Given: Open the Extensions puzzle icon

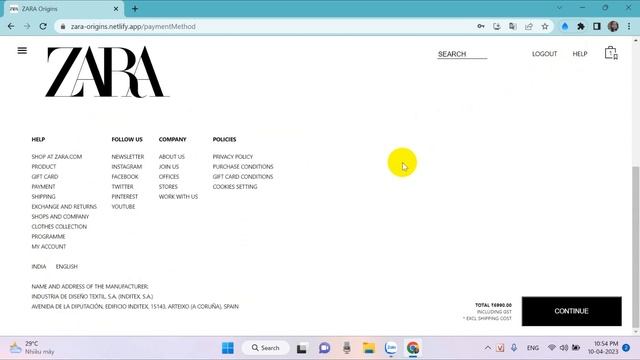Looking at the screenshot, I should [x=581, y=27].
